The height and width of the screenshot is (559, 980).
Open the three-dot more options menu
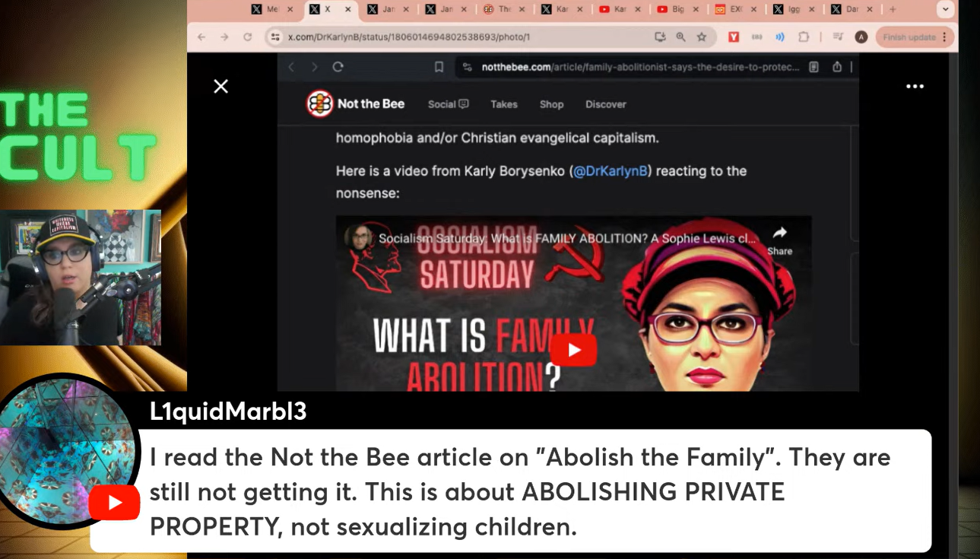click(x=915, y=87)
